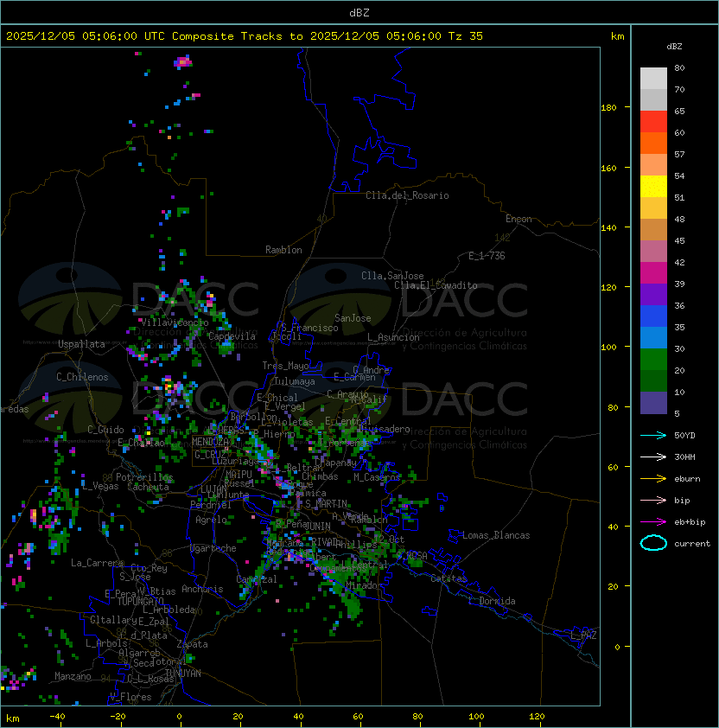719x728 pixels.
Task: Pick the dark orange swatch above label 57
Action: click(x=653, y=143)
